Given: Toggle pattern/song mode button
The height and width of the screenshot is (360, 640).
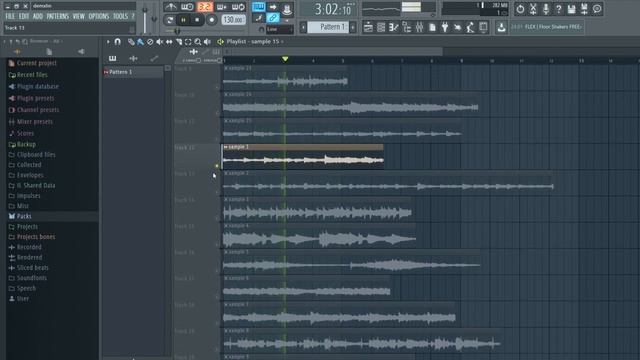Looking at the screenshot, I should click(x=169, y=20).
